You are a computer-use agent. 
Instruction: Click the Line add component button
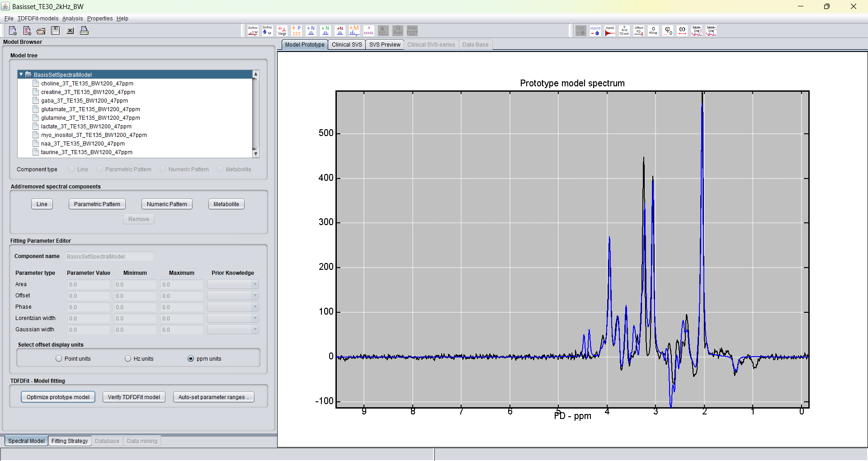42,204
